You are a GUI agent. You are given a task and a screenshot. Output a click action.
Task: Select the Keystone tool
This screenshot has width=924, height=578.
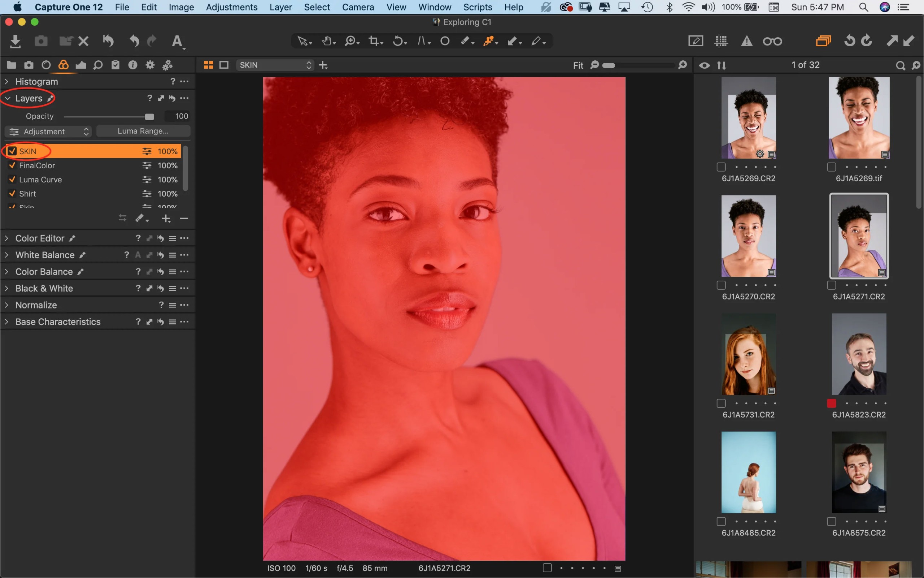pos(423,41)
